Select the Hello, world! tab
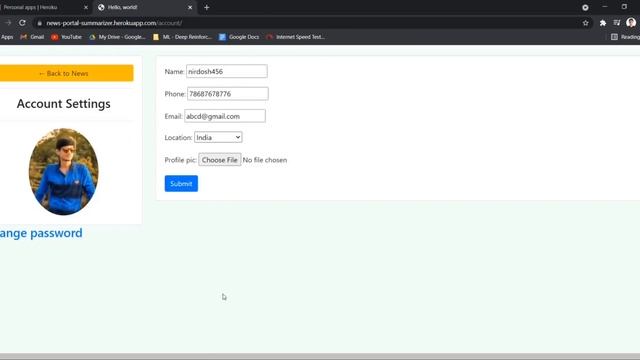Viewport: 640px width, 360px height. click(x=145, y=7)
